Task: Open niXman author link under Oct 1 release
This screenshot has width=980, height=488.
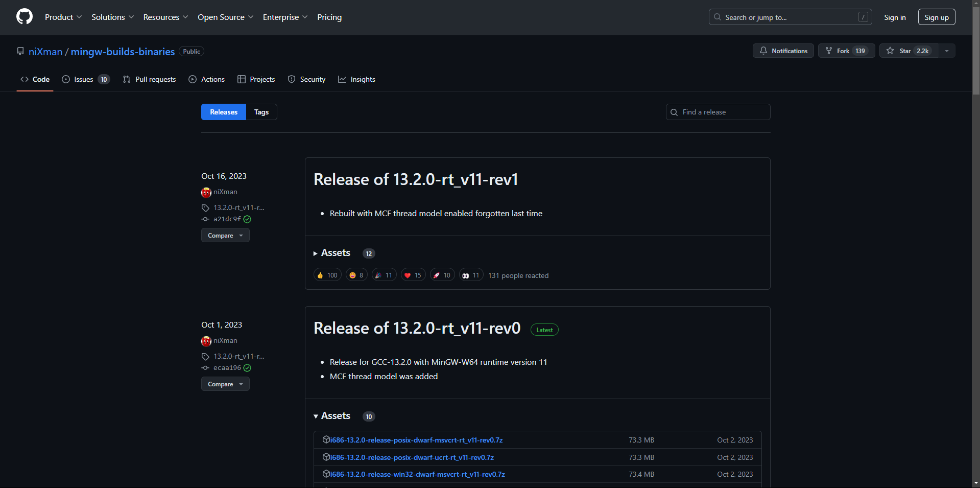Action: (x=225, y=340)
